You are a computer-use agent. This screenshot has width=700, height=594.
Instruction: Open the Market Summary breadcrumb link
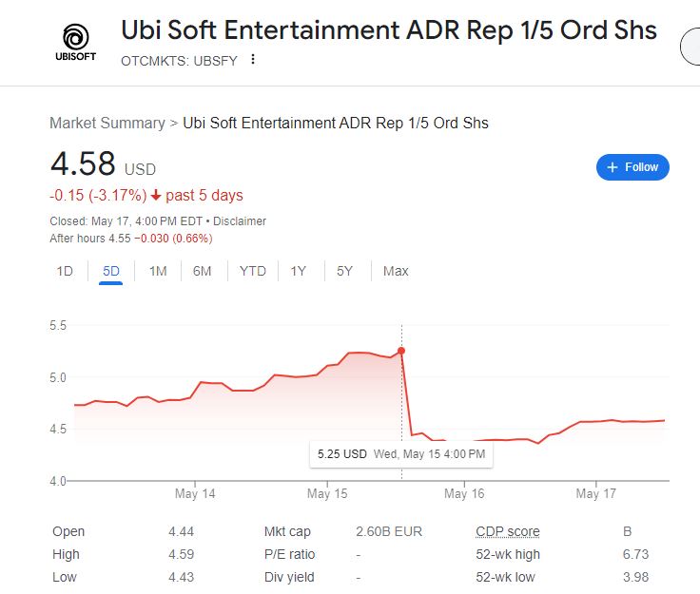point(107,124)
